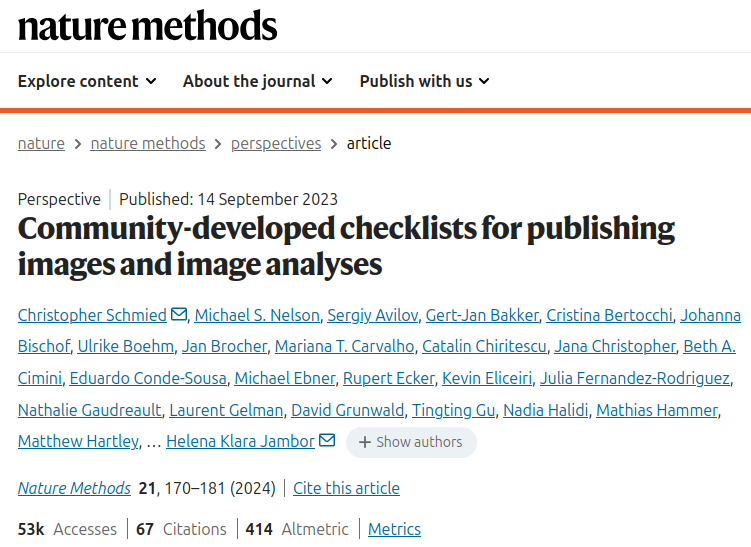Go to nature breadcrumb link
The image size is (751, 547).
coord(41,143)
